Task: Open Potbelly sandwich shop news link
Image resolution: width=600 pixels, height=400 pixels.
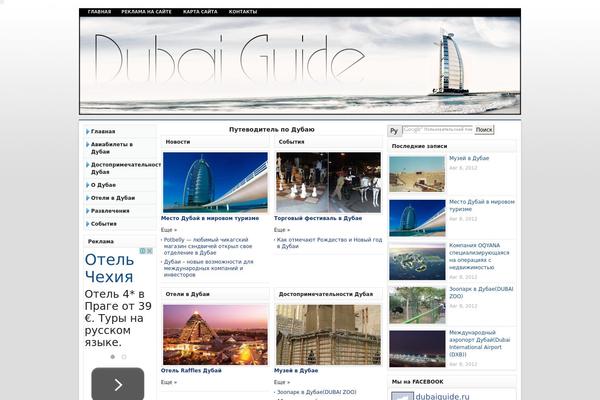Action: coord(208,246)
